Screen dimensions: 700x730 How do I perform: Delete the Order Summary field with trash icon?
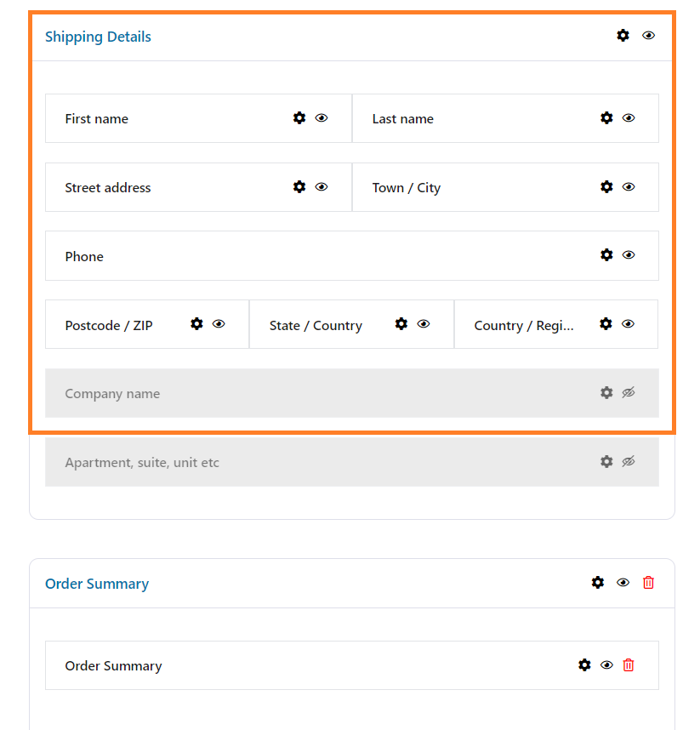629,664
